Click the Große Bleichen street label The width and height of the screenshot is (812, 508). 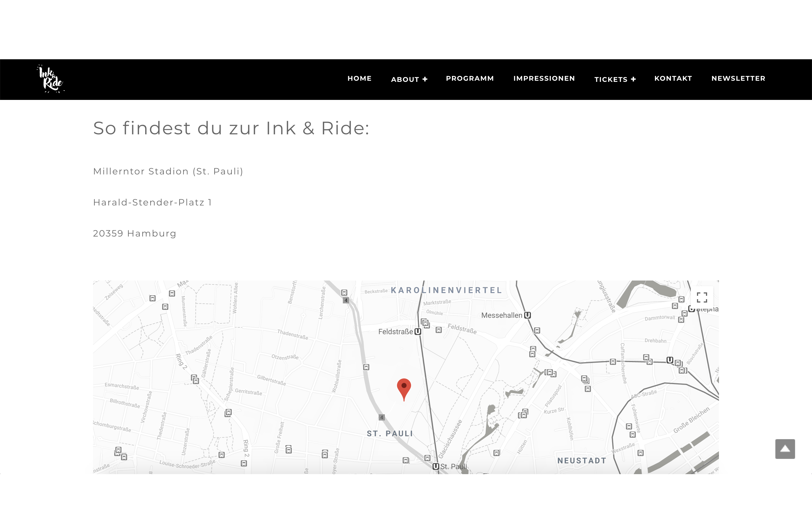coord(692,420)
